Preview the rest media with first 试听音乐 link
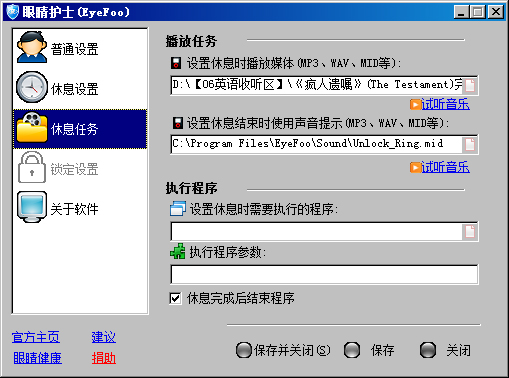This screenshot has height=378, width=509. tap(445, 104)
